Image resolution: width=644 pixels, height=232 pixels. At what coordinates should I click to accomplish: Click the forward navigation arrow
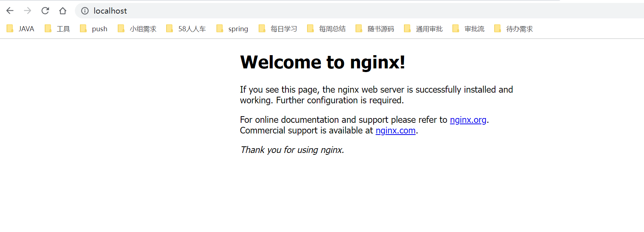[x=28, y=11]
